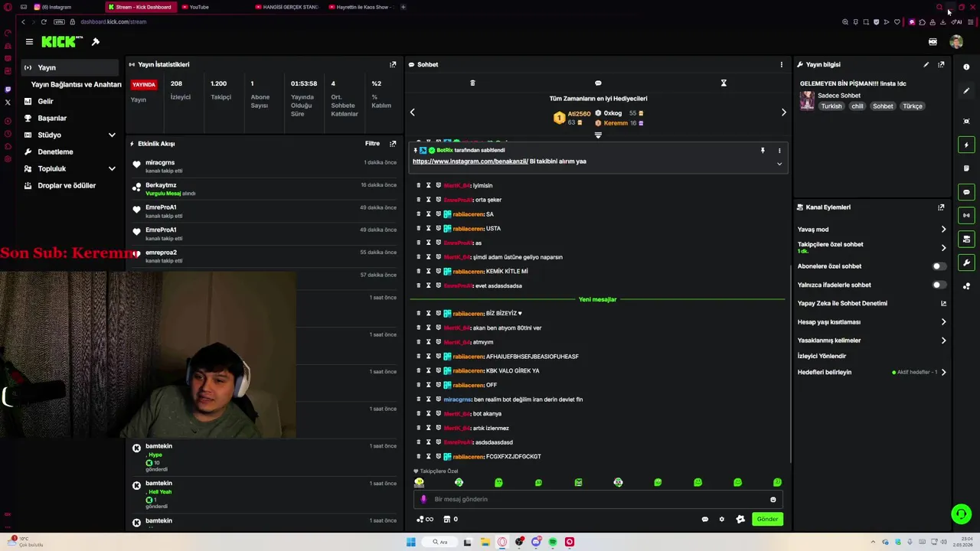Open Takipçilere özel sohbet settings

(x=871, y=247)
